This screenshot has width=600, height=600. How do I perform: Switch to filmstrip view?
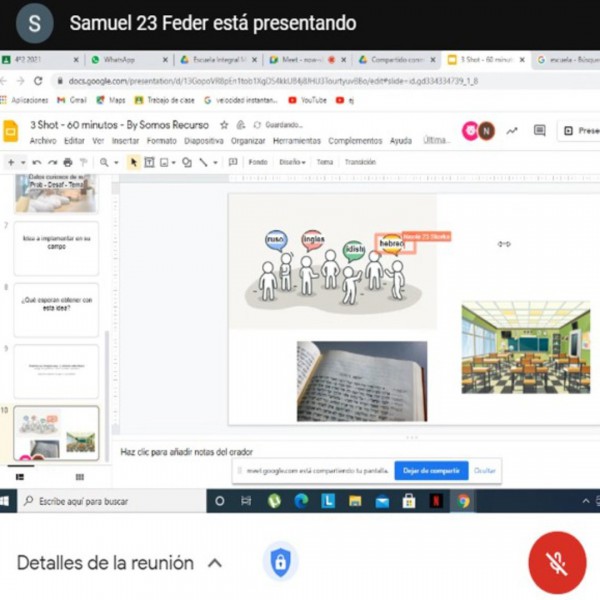click(x=20, y=477)
